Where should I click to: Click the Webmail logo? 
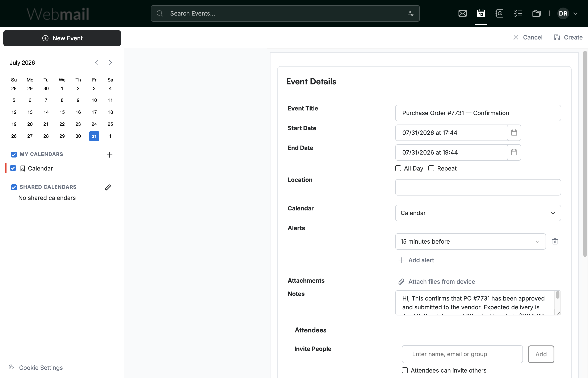pos(58,14)
